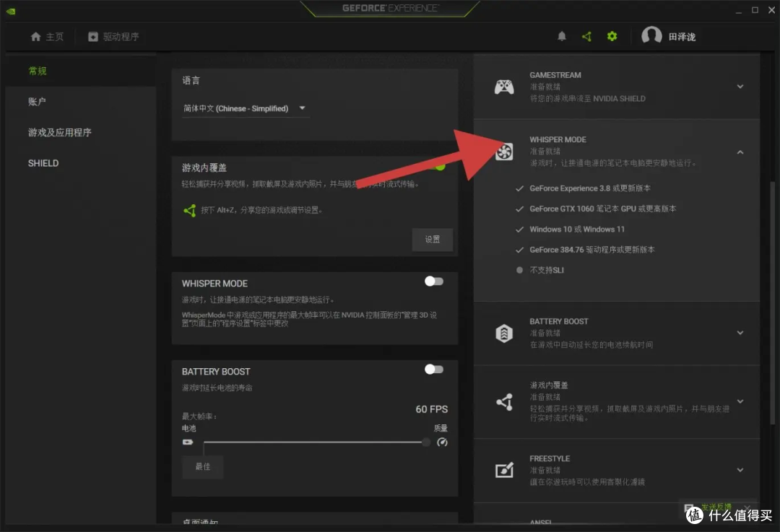Click the 发送反馈 feedback button
780x532 pixels.
[716, 507]
